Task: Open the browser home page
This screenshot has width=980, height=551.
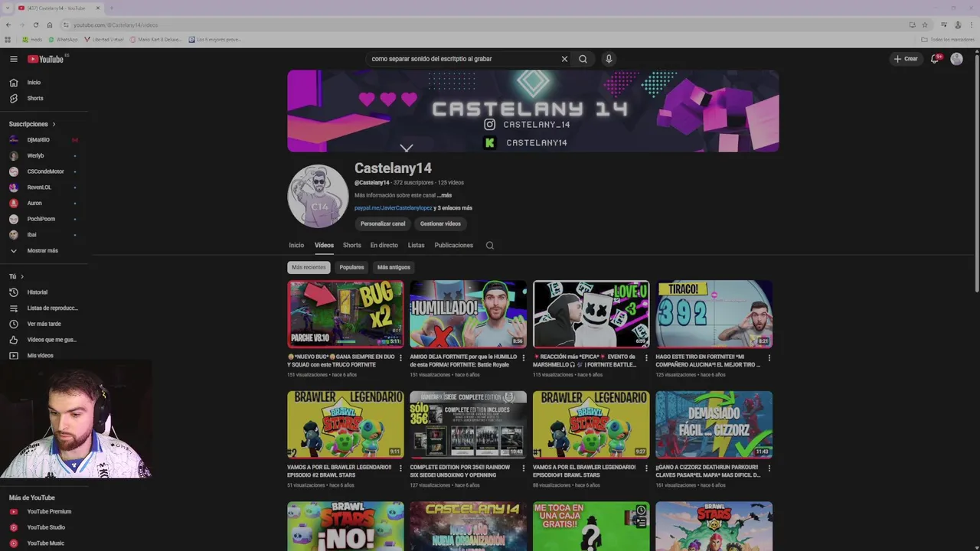Action: [x=50, y=24]
